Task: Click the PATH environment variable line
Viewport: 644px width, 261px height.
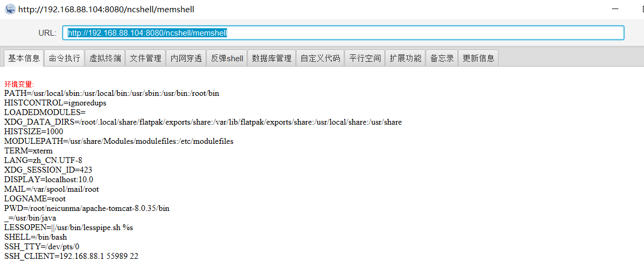Action: [112, 93]
